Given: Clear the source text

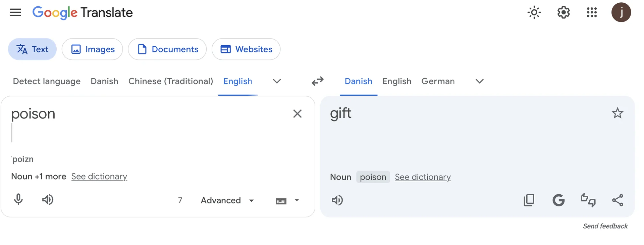Looking at the screenshot, I should pyautogui.click(x=297, y=114).
